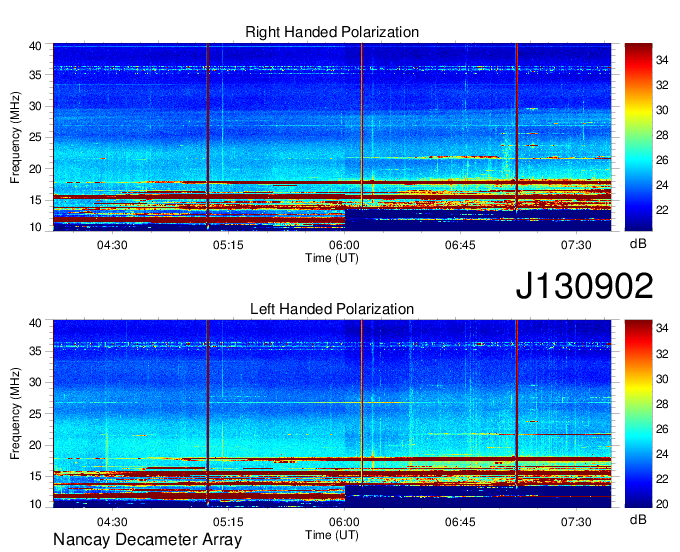Click the 28 label on the lower color bar
Viewport: 680px width, 552px height.
[662, 404]
